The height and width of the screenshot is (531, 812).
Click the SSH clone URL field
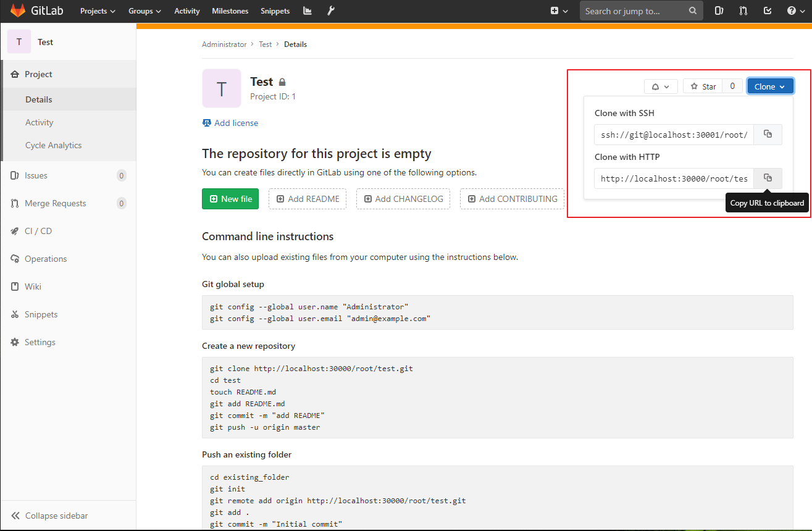(x=674, y=135)
